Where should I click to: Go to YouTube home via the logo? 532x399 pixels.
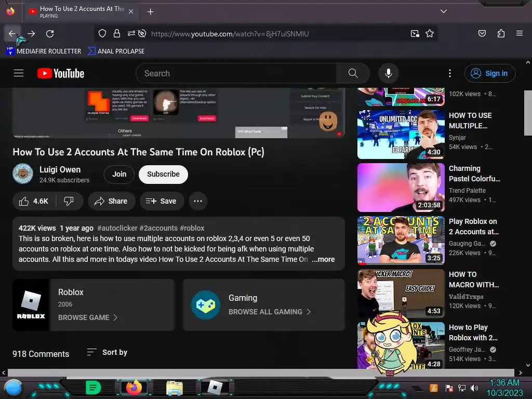click(x=61, y=73)
